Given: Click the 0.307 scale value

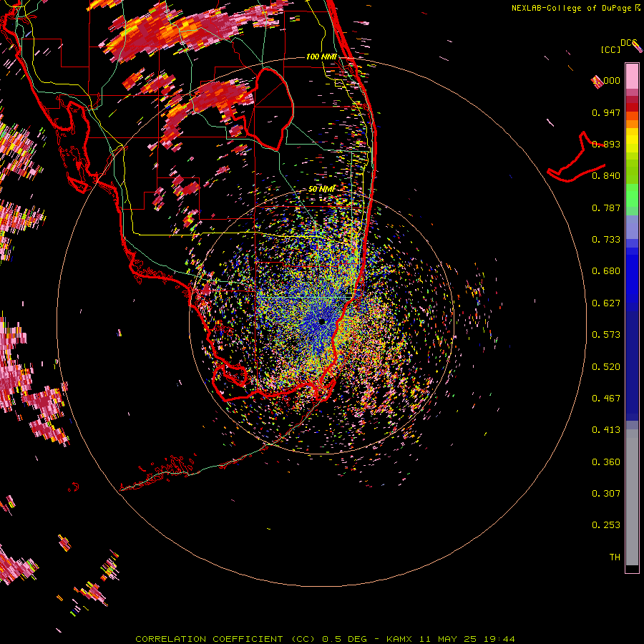Looking at the screenshot, I should click(606, 494).
